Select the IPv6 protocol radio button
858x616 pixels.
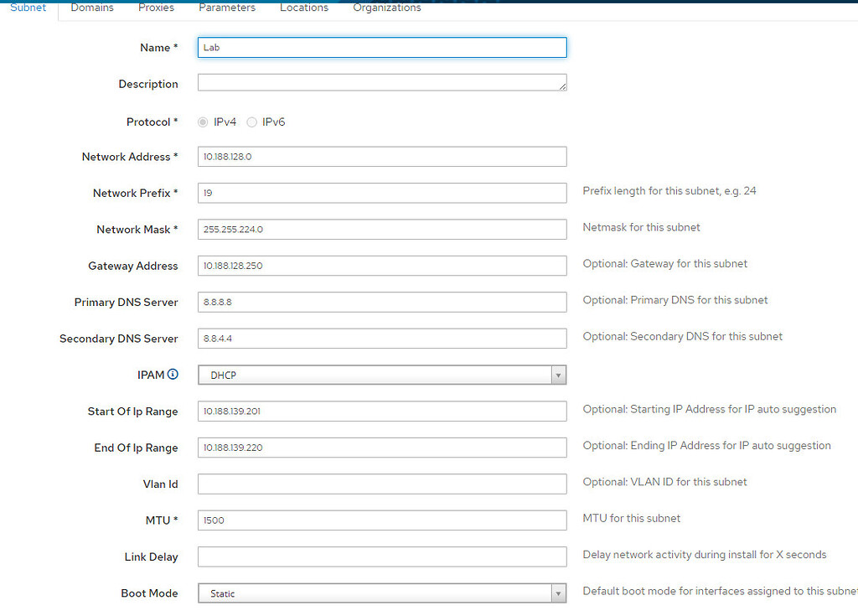pyautogui.click(x=251, y=122)
